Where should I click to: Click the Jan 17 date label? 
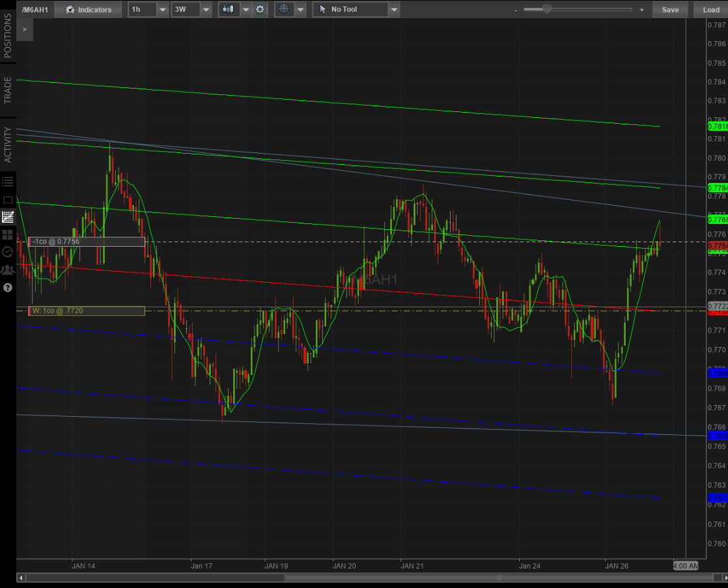[201, 566]
